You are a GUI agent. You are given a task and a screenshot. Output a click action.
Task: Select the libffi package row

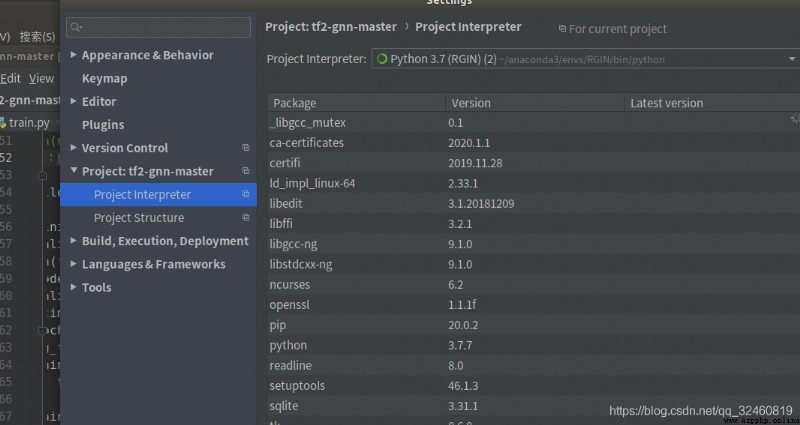click(533, 223)
